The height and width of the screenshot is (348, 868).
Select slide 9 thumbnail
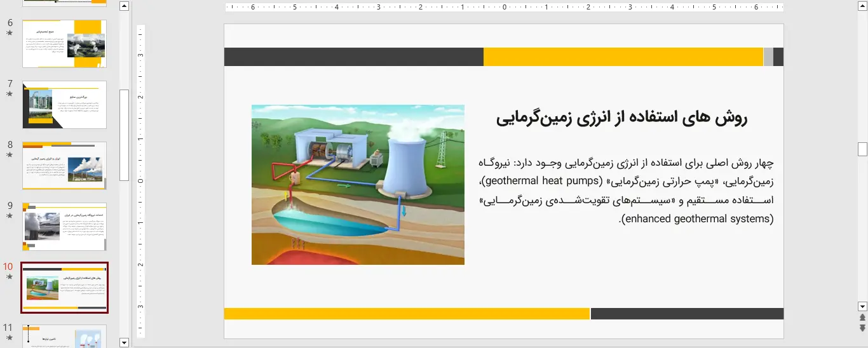[x=64, y=227]
